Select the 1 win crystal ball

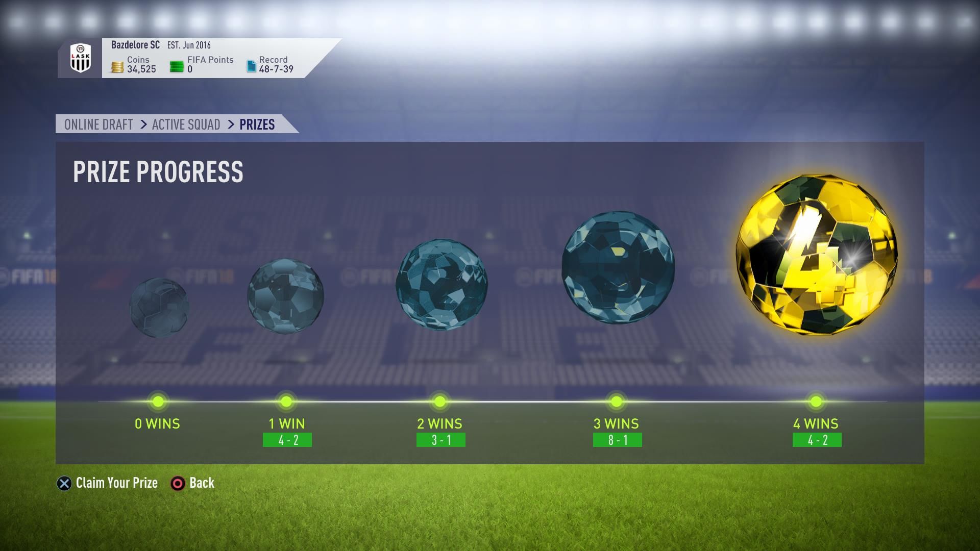click(285, 296)
